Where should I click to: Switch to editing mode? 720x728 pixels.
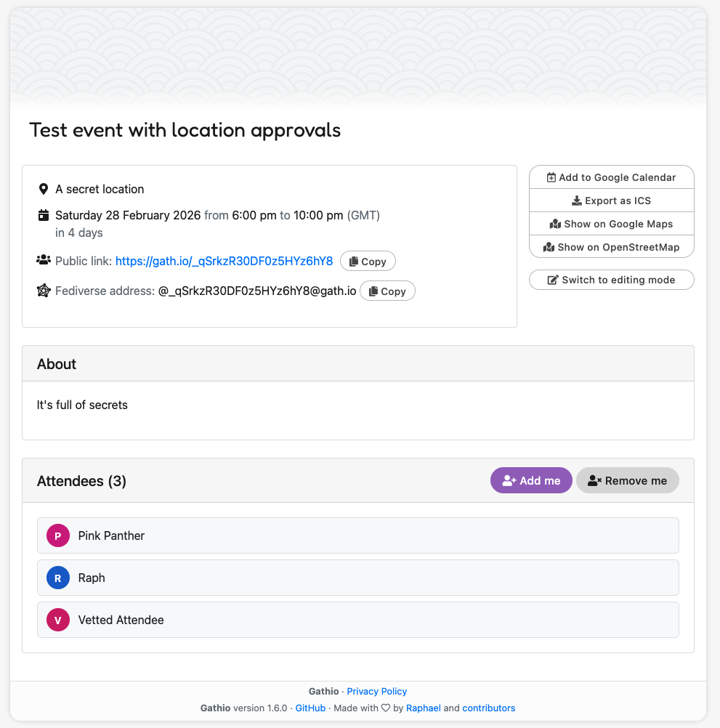(611, 280)
